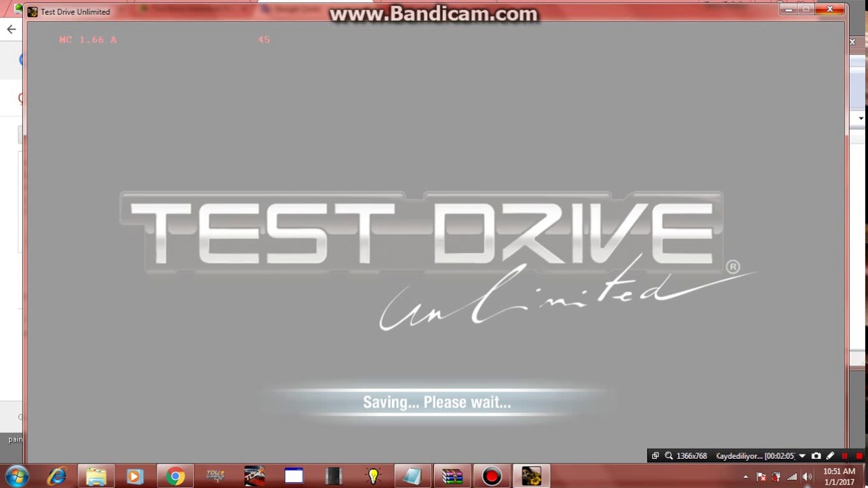Pause the Bandicam recording
Screen dimensions: 868x488
pyautogui.click(x=845, y=456)
